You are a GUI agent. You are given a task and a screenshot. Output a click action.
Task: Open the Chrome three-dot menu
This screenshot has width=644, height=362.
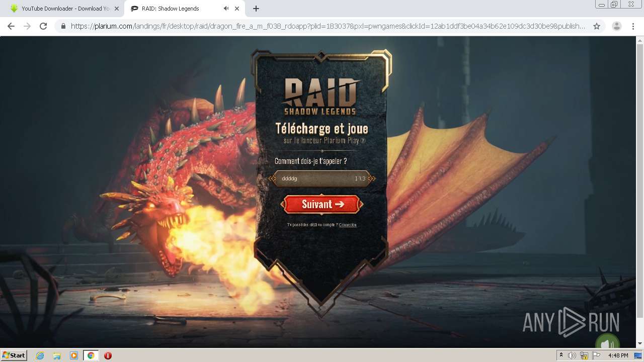pyautogui.click(x=633, y=26)
